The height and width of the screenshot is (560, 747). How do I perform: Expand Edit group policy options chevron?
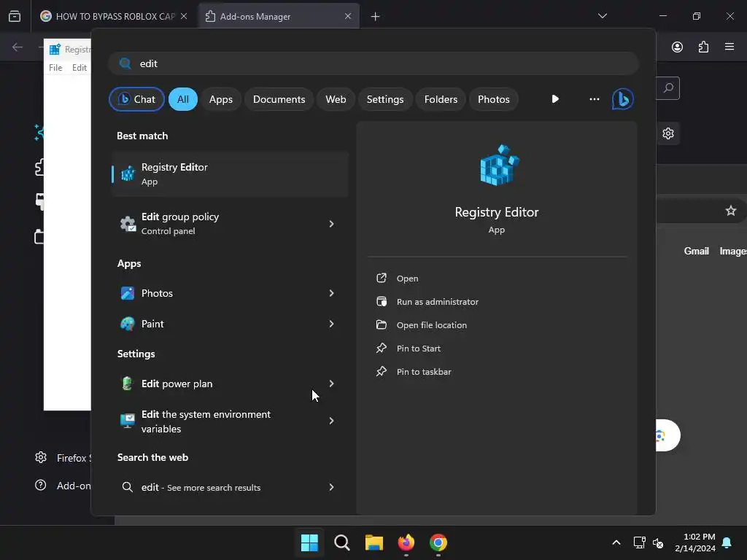pos(332,224)
